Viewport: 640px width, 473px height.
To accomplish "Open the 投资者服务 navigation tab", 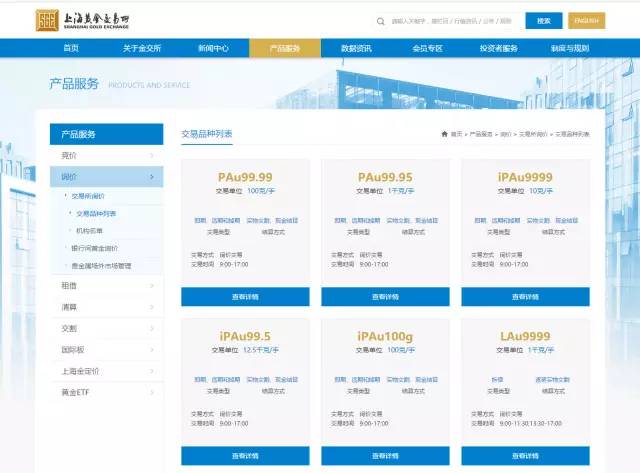I will 499,48.
